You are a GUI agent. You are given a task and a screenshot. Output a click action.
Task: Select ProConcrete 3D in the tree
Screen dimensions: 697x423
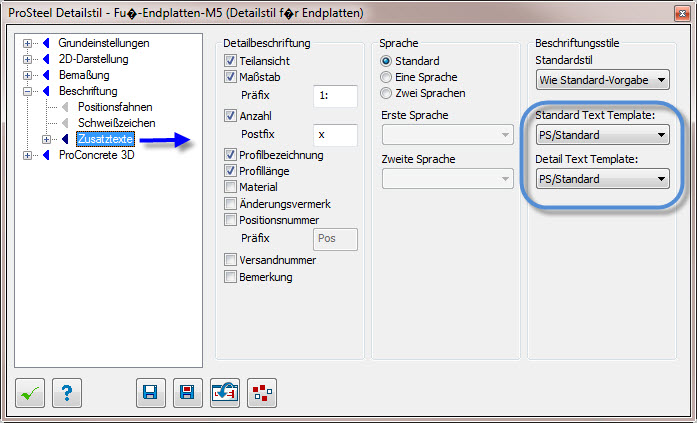[x=96, y=155]
